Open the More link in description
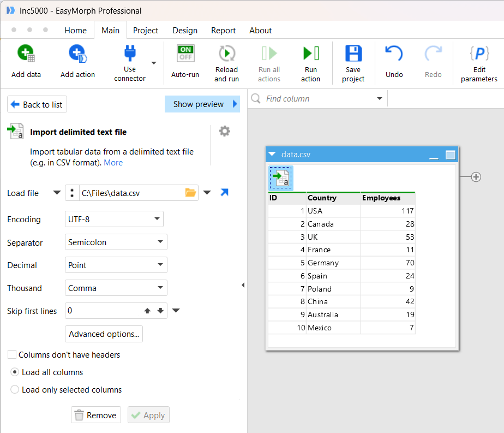 click(x=113, y=163)
